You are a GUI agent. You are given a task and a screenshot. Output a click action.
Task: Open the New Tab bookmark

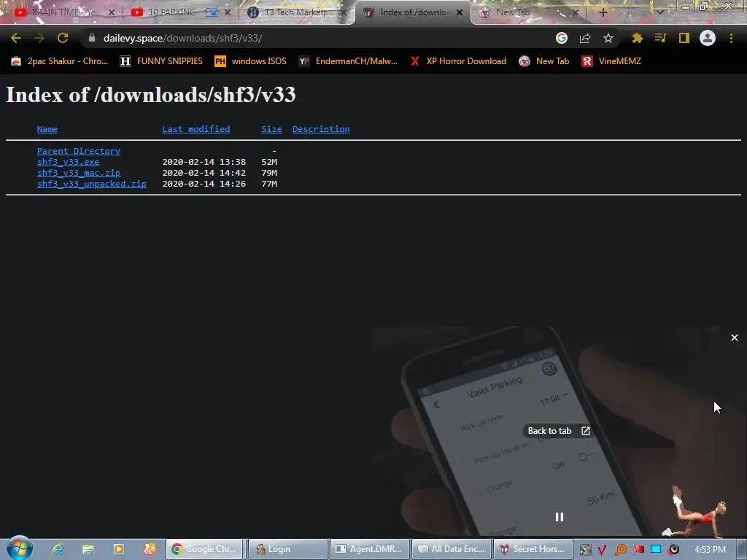(x=544, y=61)
